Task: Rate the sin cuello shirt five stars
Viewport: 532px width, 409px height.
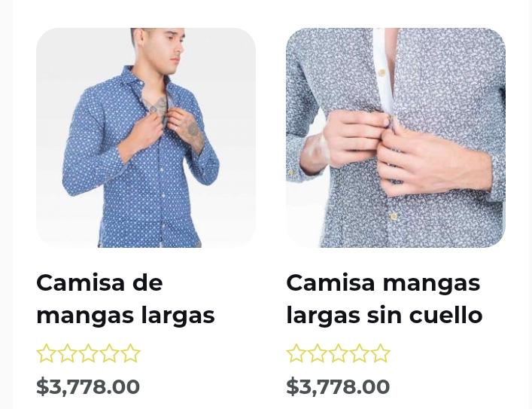Action: (x=380, y=353)
